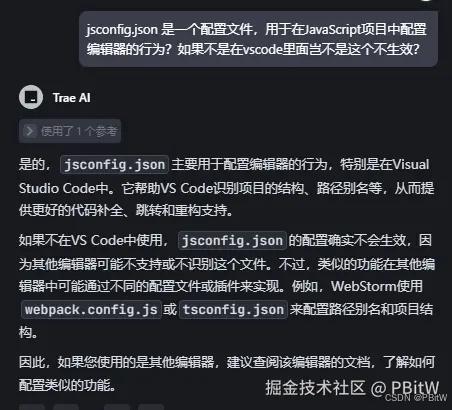
Task: Click the paragraph starting with 如果不在VS Code中使用
Action: click(227, 286)
